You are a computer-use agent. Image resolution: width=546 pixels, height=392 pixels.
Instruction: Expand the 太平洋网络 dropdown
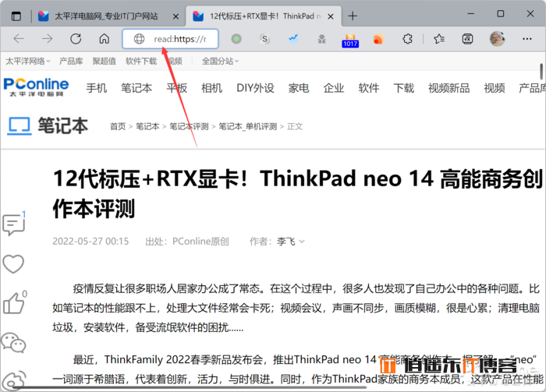(27, 62)
